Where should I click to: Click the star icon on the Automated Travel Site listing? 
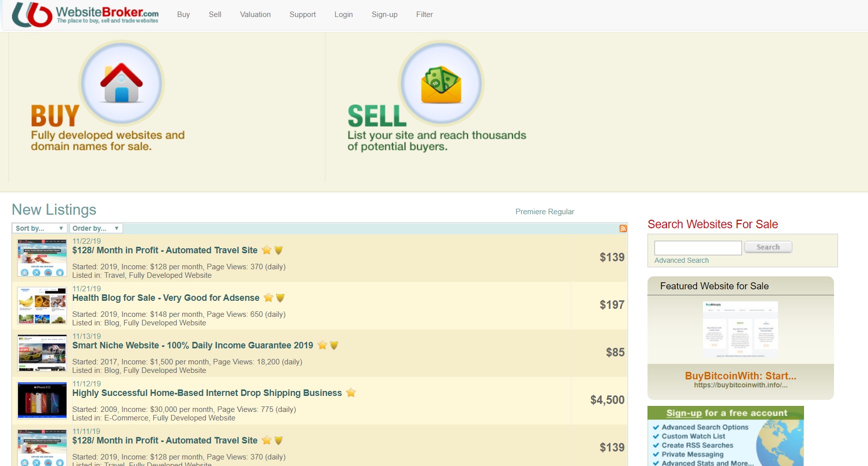pos(267,250)
